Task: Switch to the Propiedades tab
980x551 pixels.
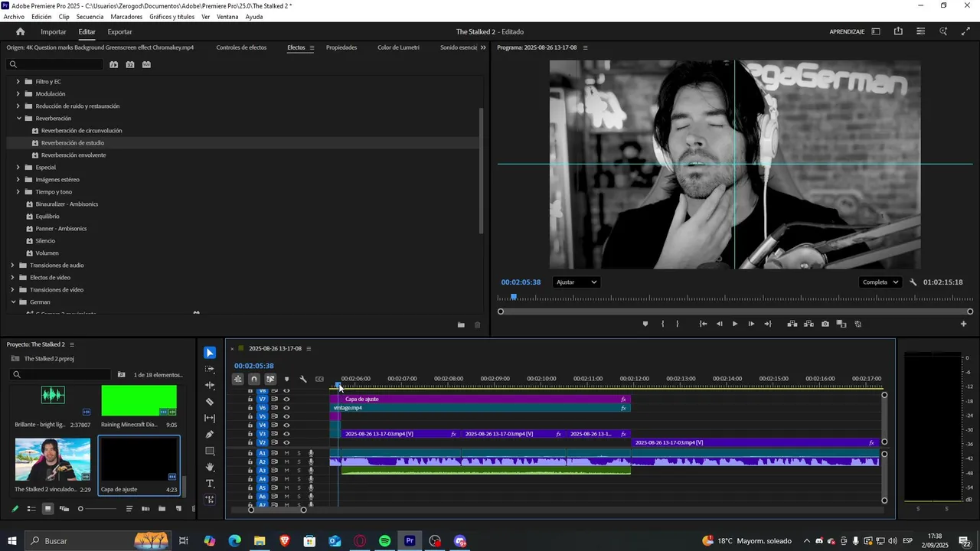Action: 341,47
